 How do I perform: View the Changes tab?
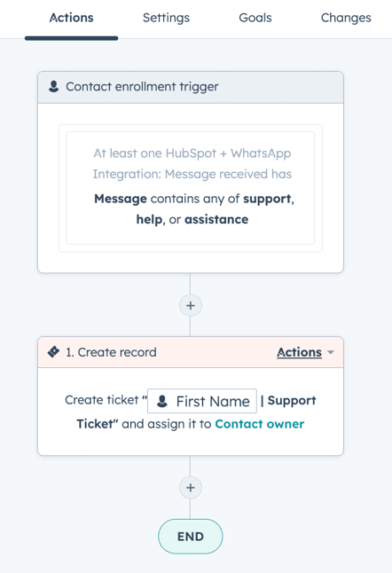coord(346,18)
